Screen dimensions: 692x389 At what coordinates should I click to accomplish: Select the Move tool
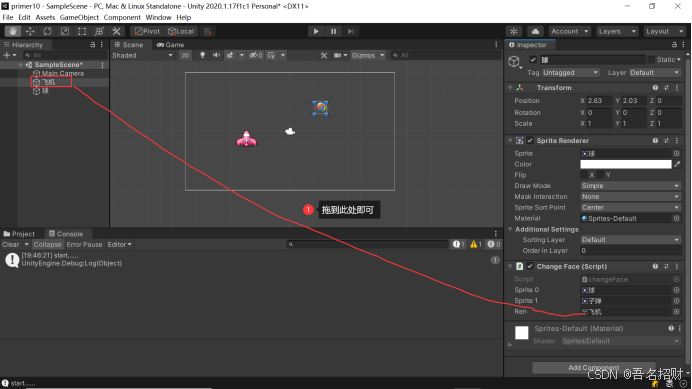click(30, 31)
